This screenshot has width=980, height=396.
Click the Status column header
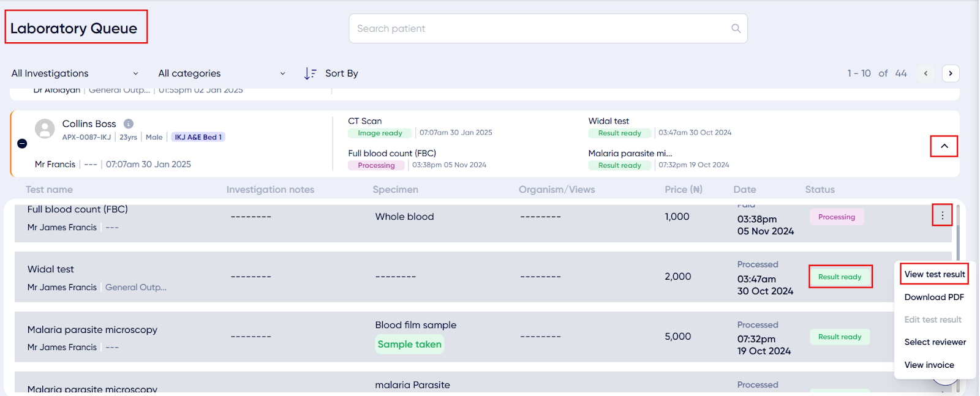(820, 190)
